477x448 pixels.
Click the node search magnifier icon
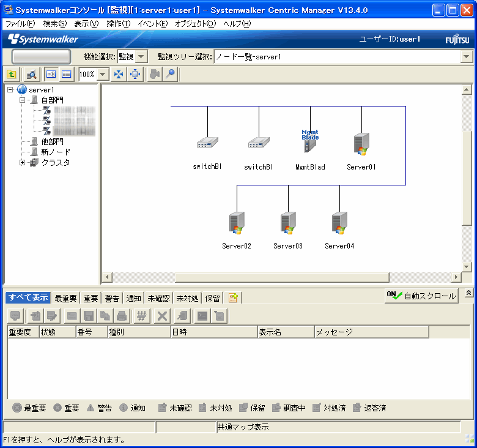[32, 74]
